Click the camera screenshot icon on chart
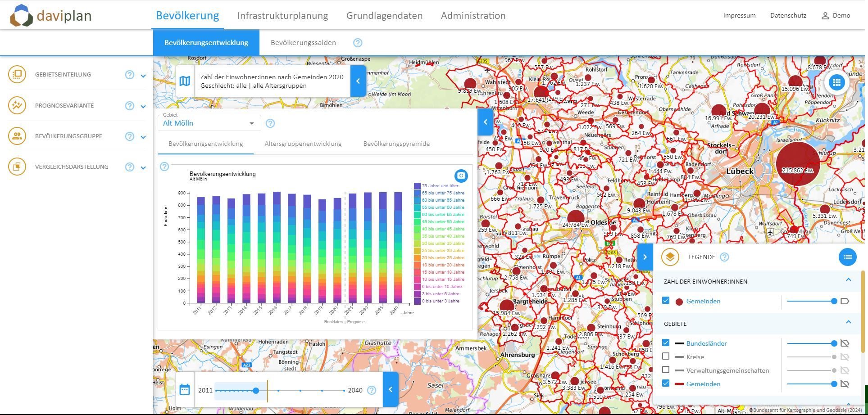Screen dimensions: 868x415 pos(460,176)
